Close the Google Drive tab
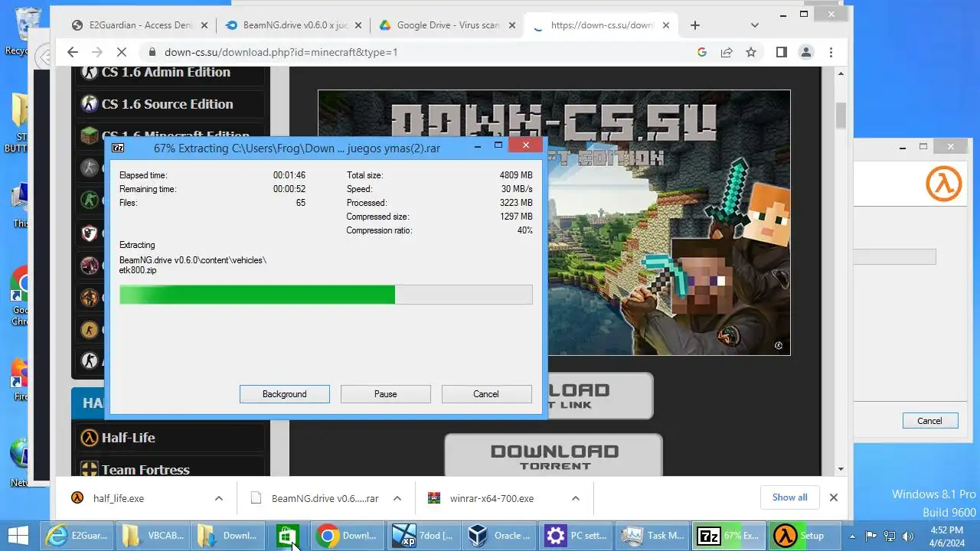 pyautogui.click(x=511, y=25)
